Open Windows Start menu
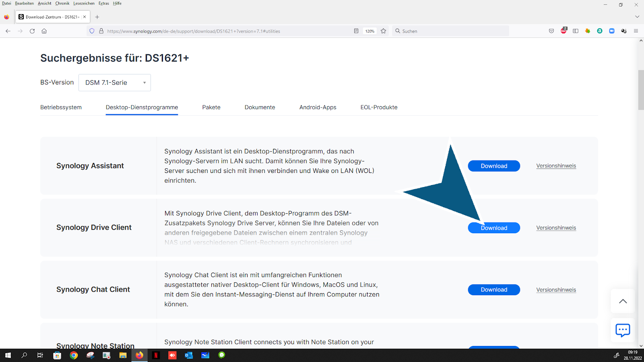The height and width of the screenshot is (362, 644). (8, 355)
